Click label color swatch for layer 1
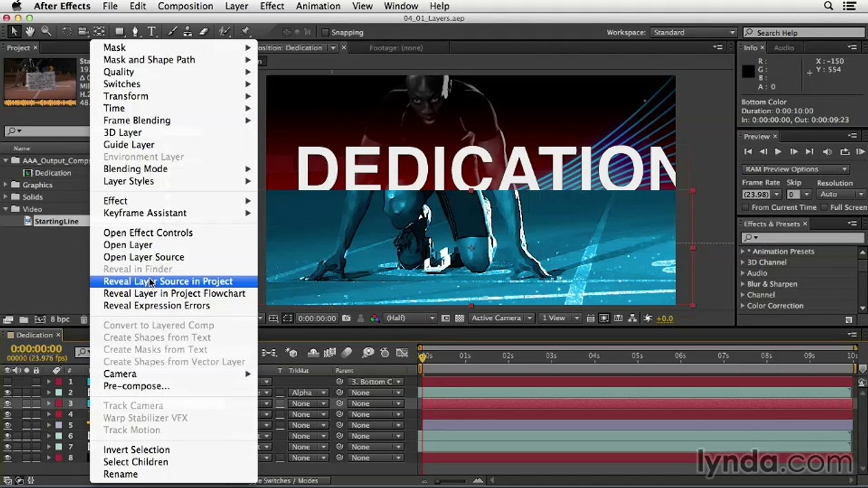Screen dimensions: 868x488 coord(59,382)
